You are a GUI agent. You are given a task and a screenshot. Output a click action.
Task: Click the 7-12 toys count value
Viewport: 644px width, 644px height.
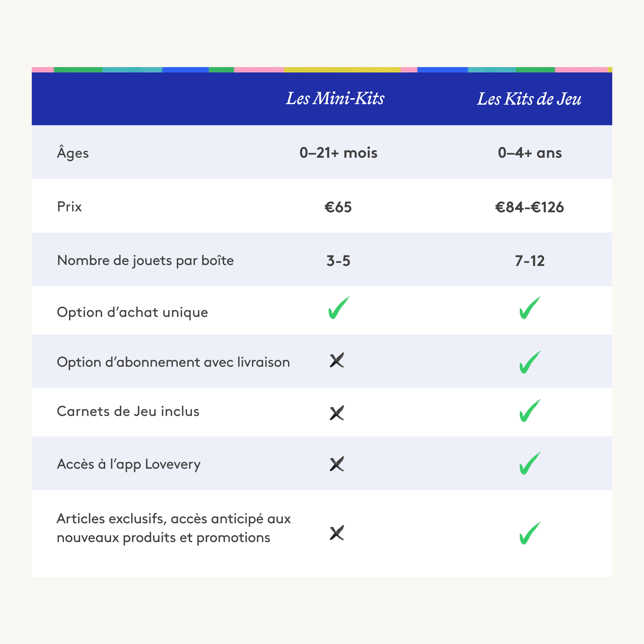pos(529,261)
